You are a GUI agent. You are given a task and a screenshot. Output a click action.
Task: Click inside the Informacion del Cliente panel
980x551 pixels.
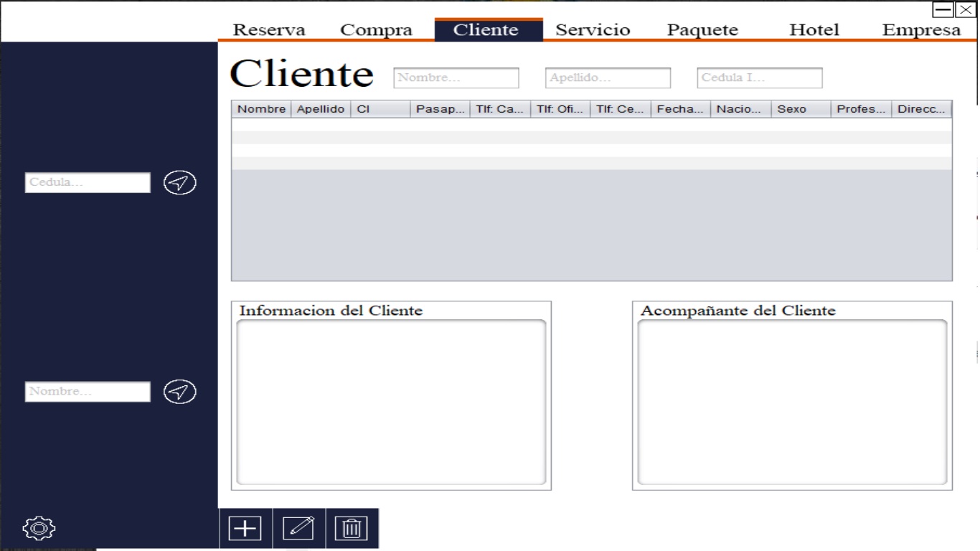(x=391, y=402)
